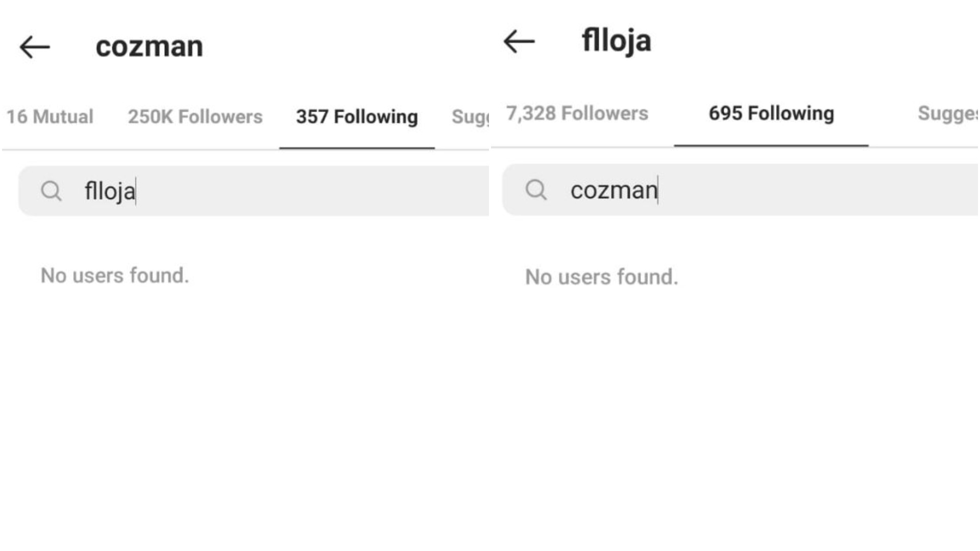Image resolution: width=980 pixels, height=551 pixels.
Task: Switch to 7,328 Followers tab
Action: (577, 113)
